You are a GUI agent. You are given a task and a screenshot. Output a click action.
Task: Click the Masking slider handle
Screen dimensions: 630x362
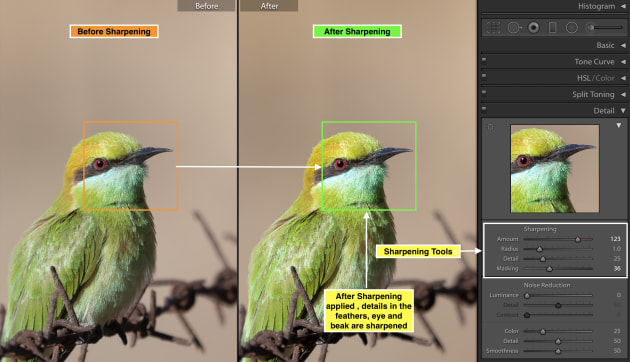[549, 268]
